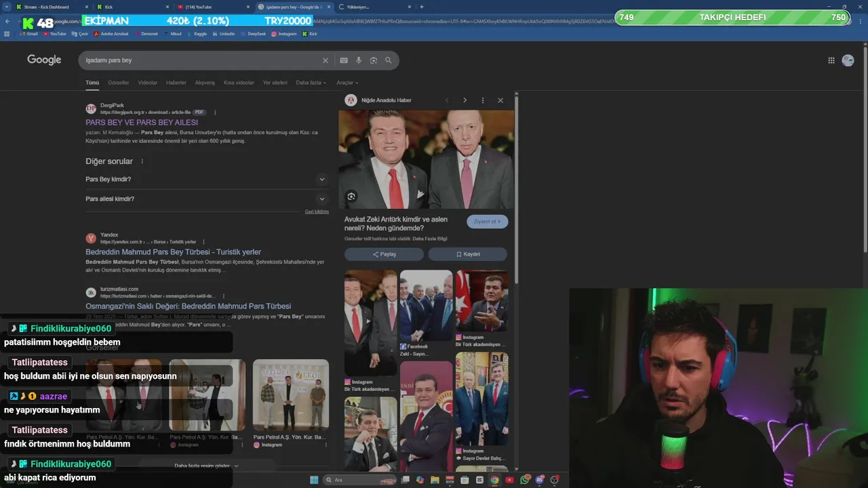Open the Adobe Acrobat bookmark

click(x=111, y=34)
